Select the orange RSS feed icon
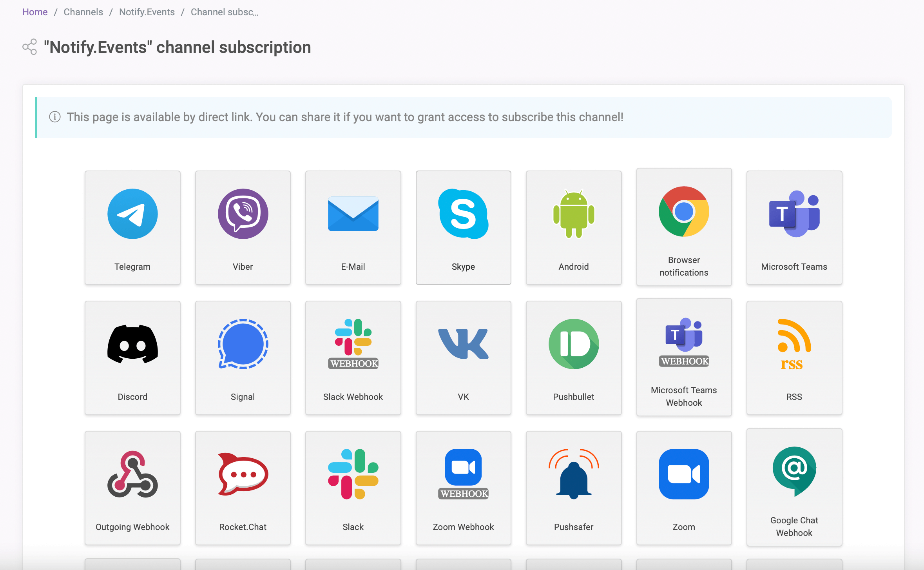The image size is (924, 570). [794, 344]
